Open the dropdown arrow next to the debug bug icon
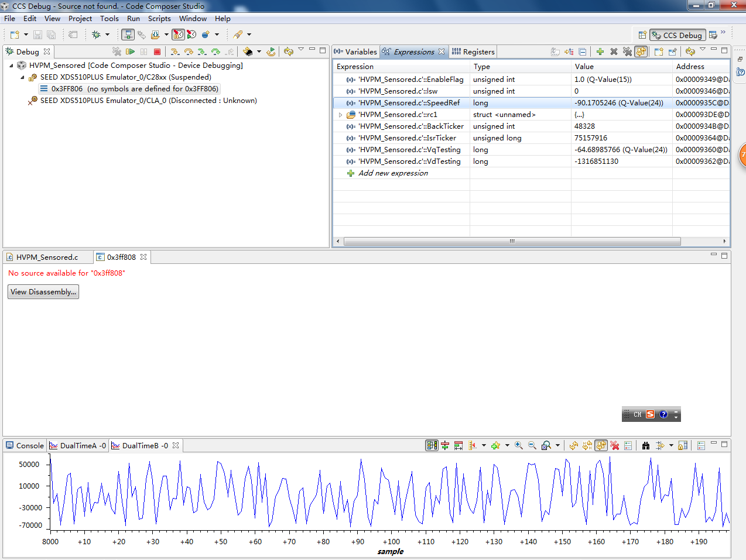 point(107,35)
